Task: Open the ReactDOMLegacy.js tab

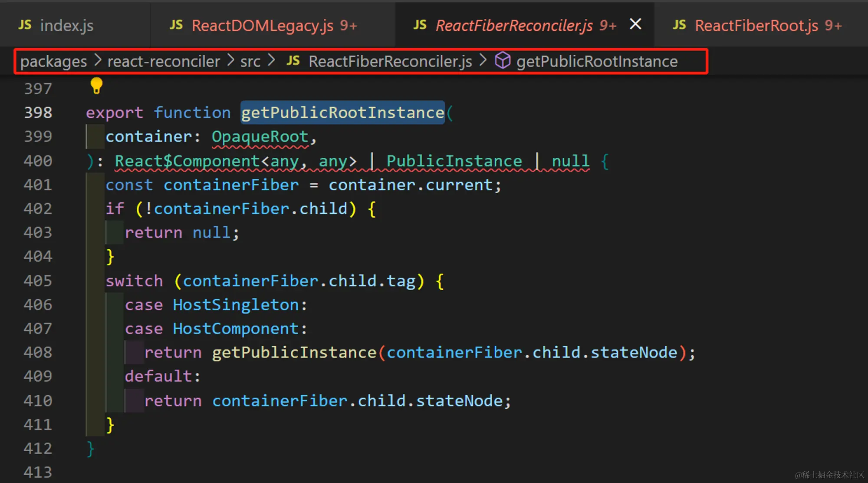Action: pyautogui.click(x=262, y=26)
